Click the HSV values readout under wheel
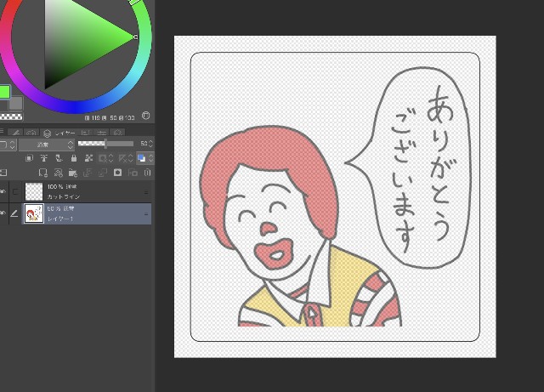 point(110,117)
